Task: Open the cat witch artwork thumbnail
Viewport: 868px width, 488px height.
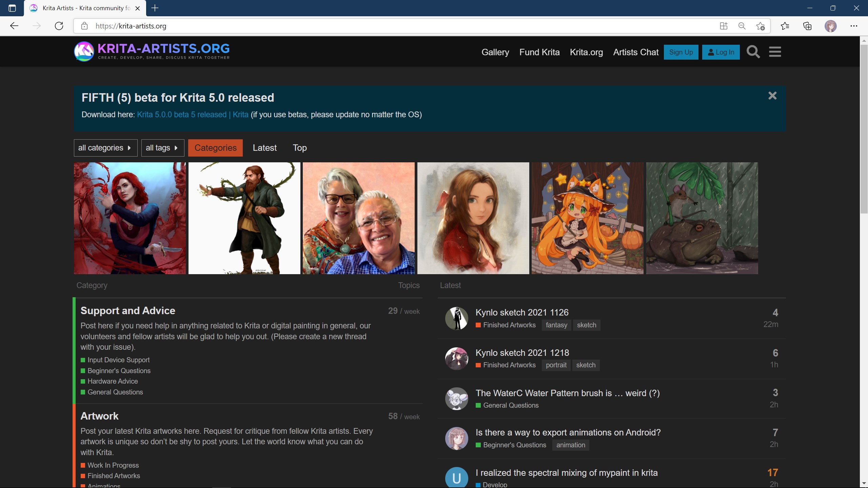Action: (587, 218)
